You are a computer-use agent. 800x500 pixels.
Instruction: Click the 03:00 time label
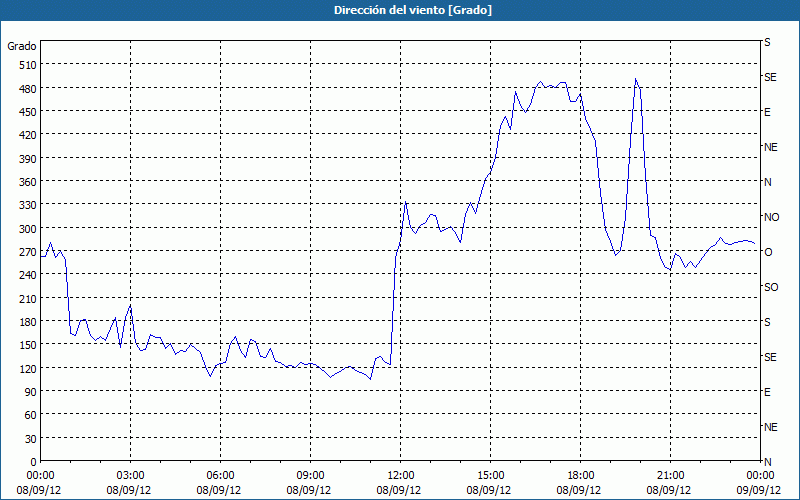(x=131, y=476)
